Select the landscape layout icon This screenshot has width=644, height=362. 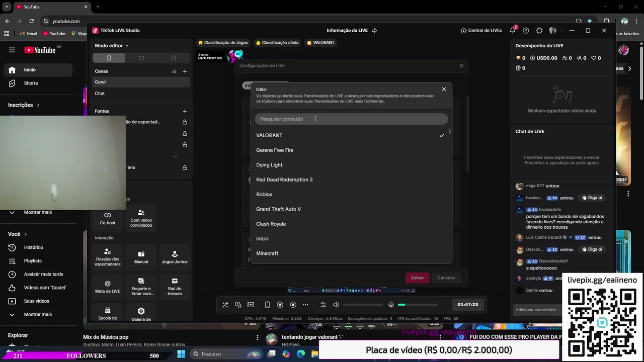pos(141,58)
